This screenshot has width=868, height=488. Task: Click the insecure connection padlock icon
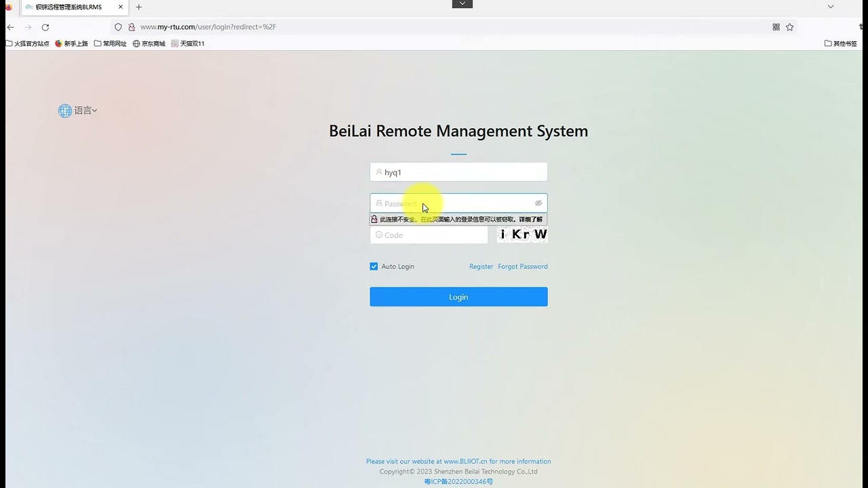pos(132,27)
